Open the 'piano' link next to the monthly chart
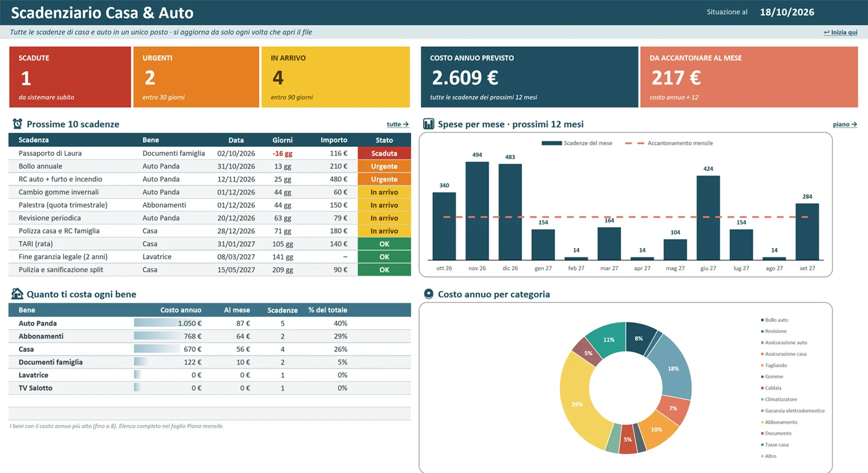This screenshot has width=868, height=473. pos(845,124)
